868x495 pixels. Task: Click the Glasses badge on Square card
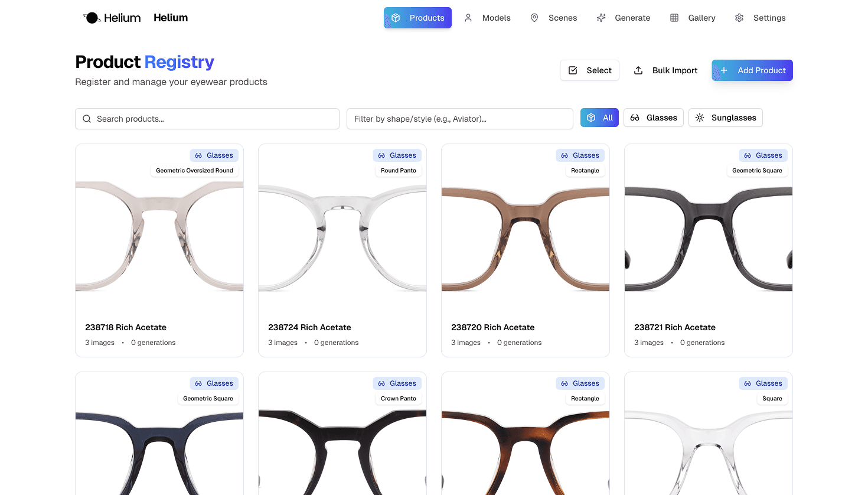(763, 383)
